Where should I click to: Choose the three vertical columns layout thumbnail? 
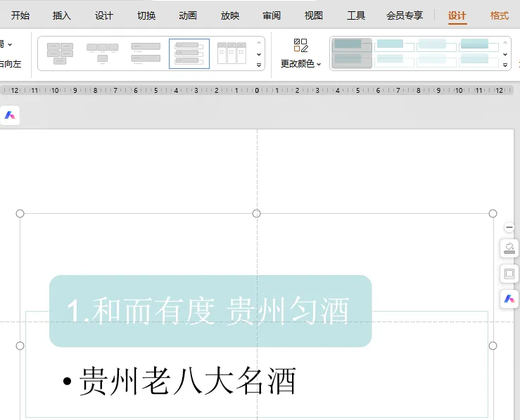232,53
